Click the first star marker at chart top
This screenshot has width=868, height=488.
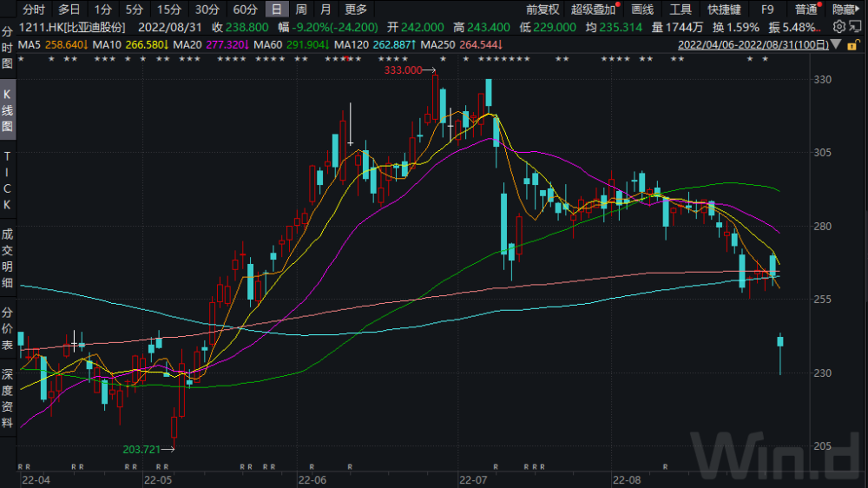[x=20, y=58]
